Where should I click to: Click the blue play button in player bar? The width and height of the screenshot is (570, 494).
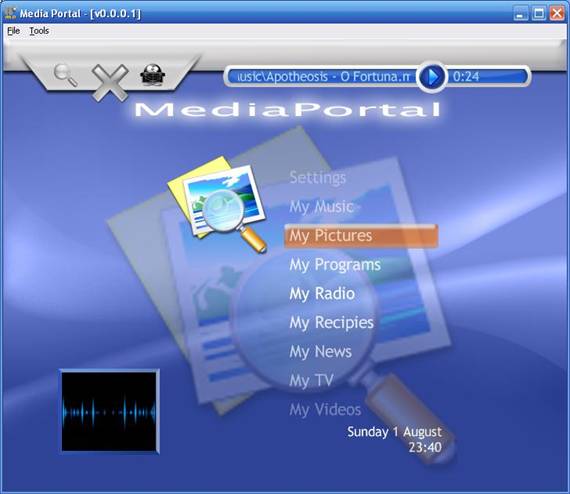[x=432, y=77]
